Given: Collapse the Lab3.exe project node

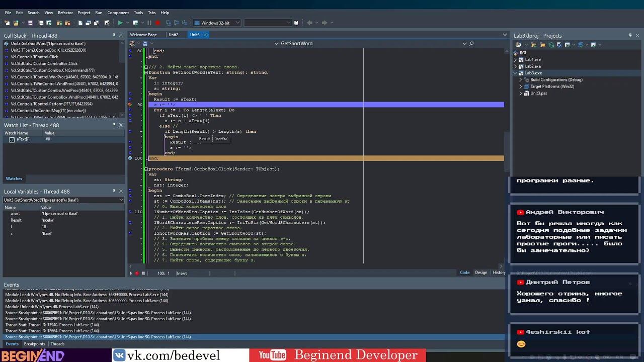Looking at the screenshot, I should pos(515,73).
